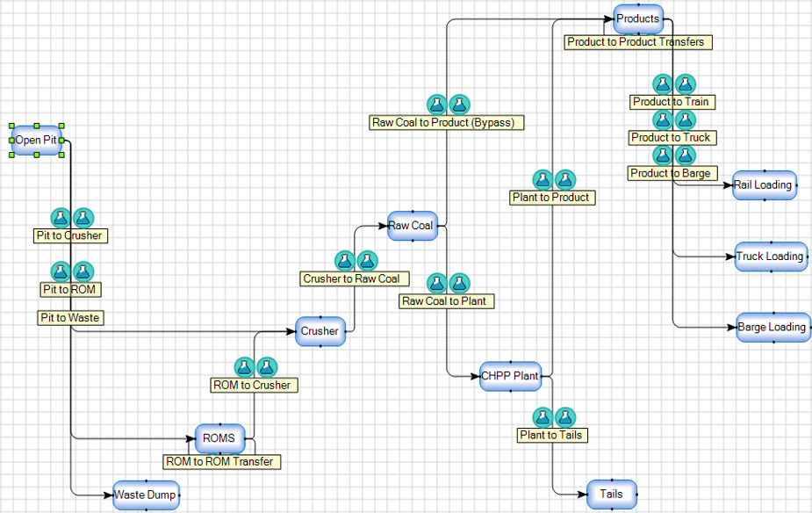812x513 pixels.
Task: Select the left flask icon above ROM to Crusher
Action: (x=243, y=367)
